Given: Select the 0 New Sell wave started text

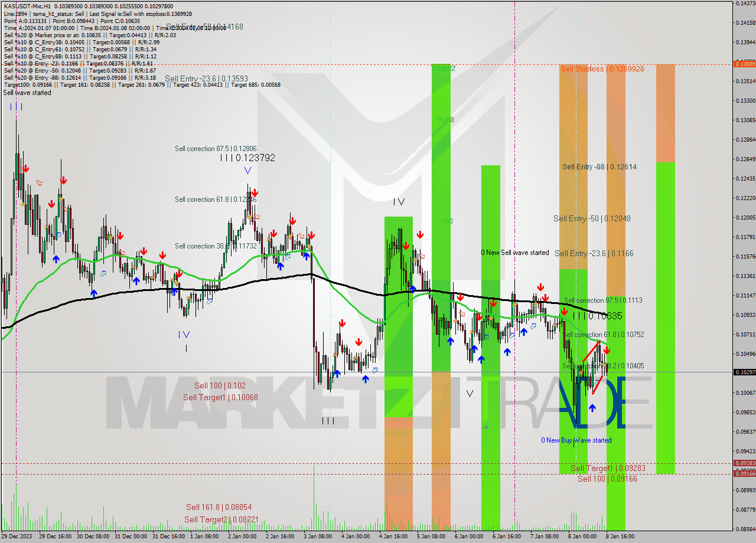Looking at the screenshot, I should pyautogui.click(x=515, y=253).
